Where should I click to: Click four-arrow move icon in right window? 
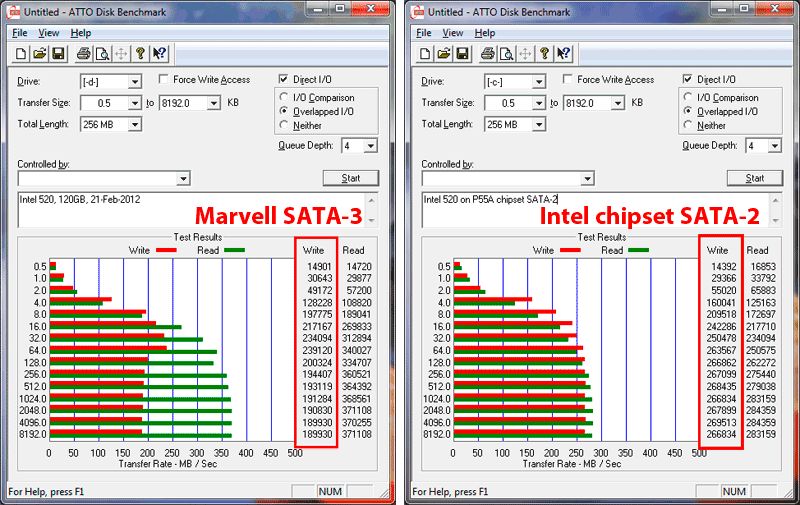[x=525, y=54]
